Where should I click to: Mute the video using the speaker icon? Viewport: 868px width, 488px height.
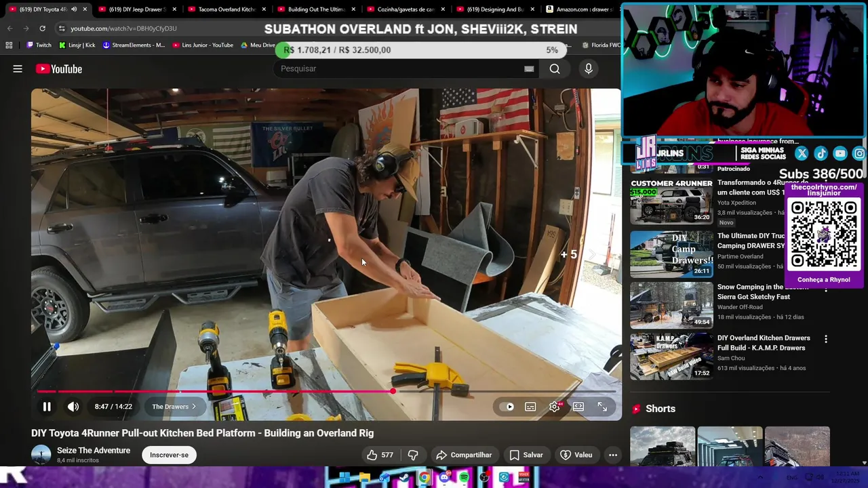click(x=73, y=407)
